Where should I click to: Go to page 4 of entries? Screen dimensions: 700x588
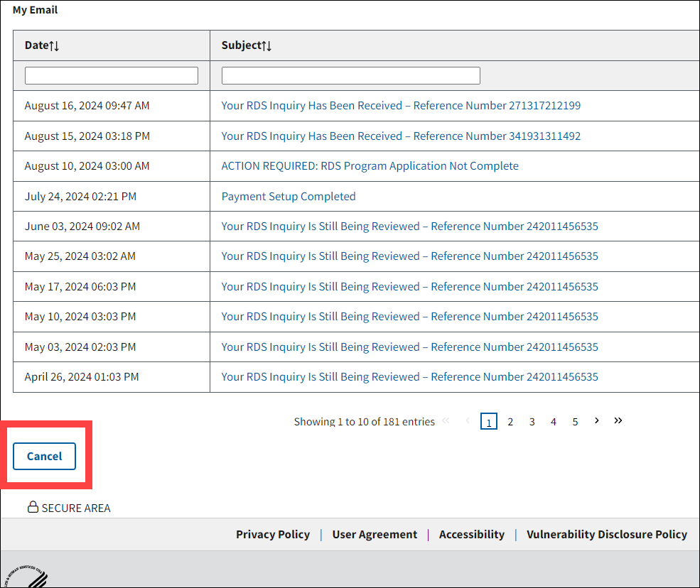[554, 422]
